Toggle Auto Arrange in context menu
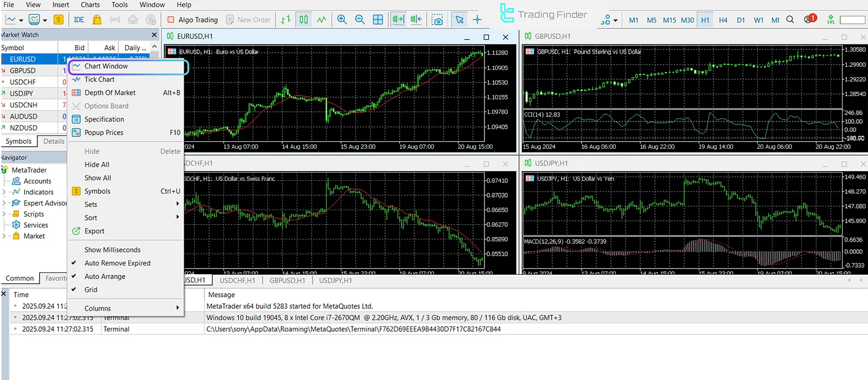This screenshot has width=868, height=380. (x=105, y=276)
